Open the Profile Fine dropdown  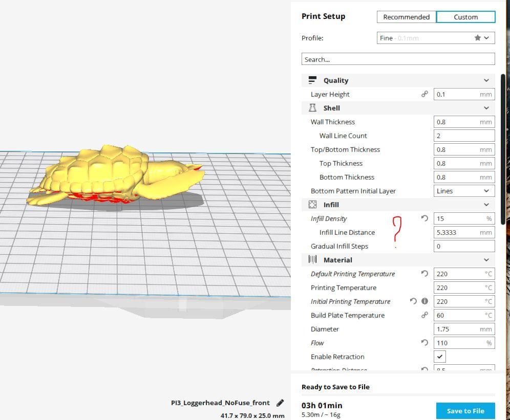point(436,38)
